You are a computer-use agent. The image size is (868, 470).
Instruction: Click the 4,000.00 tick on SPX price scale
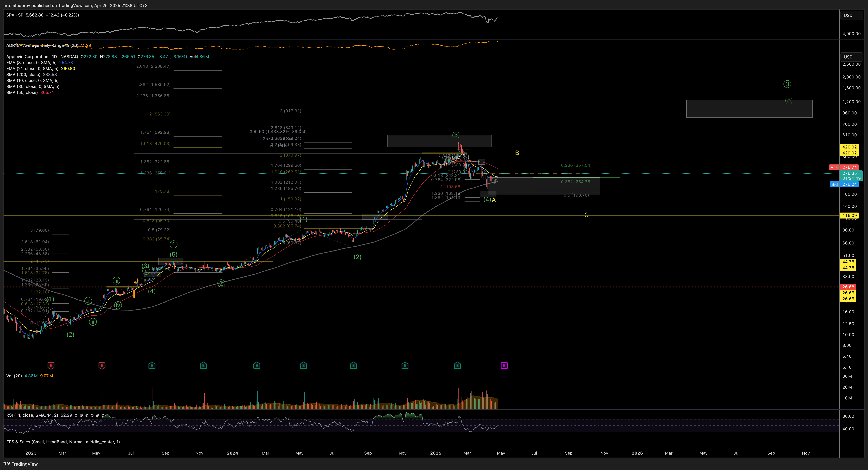coord(851,34)
